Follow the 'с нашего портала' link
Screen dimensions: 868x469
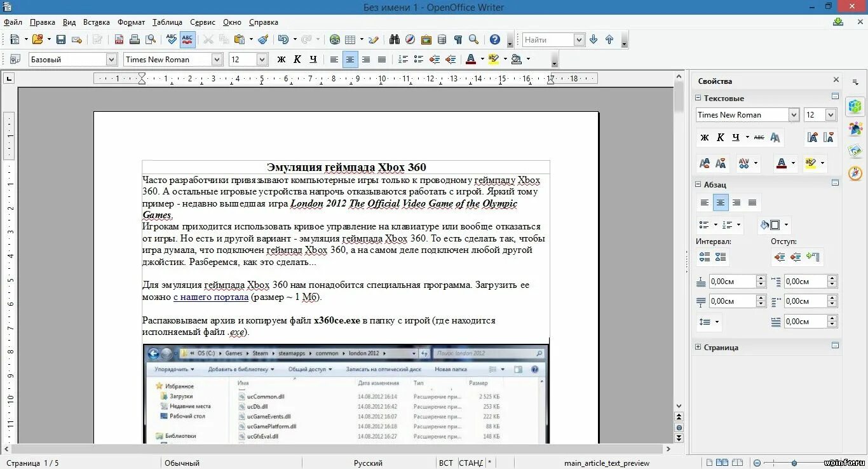[210, 297]
